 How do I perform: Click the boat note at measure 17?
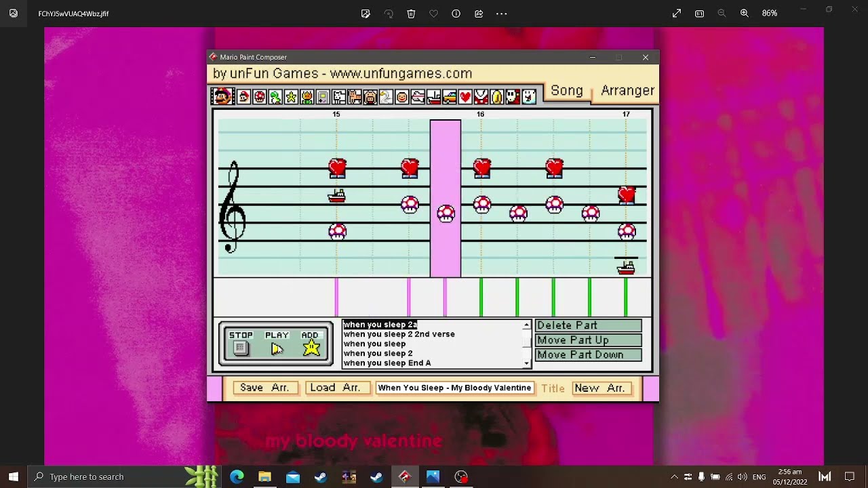click(x=626, y=267)
